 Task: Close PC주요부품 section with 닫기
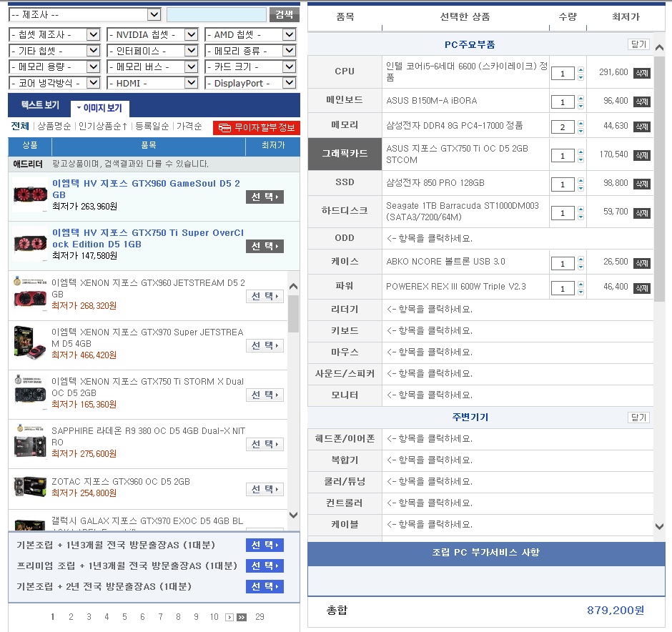tap(638, 44)
